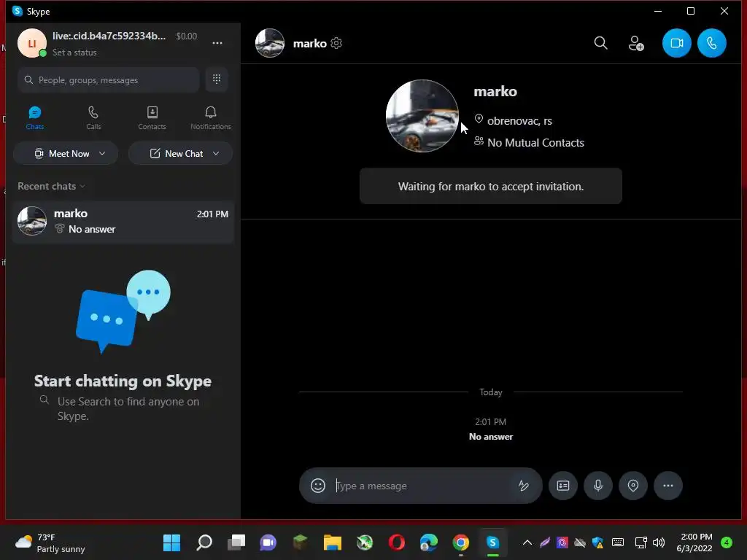747x560 pixels.
Task: Open Windows taskbar search
Action: [204, 542]
